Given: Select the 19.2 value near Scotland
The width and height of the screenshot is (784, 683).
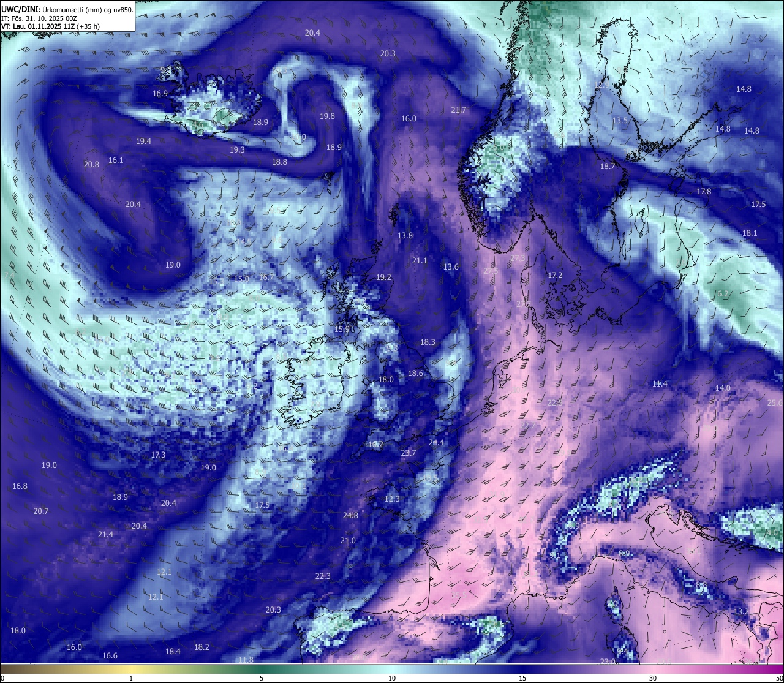Looking at the screenshot, I should (x=383, y=277).
